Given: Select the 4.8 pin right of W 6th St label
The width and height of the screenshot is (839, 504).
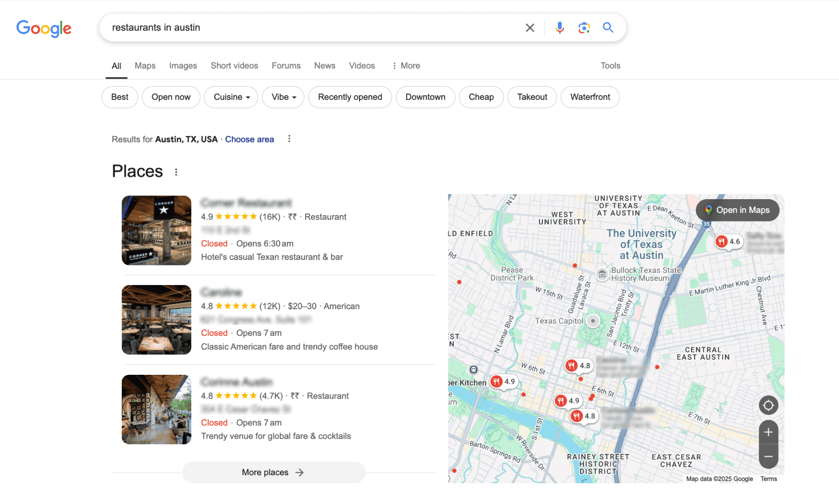Looking at the screenshot, I should point(579,366).
